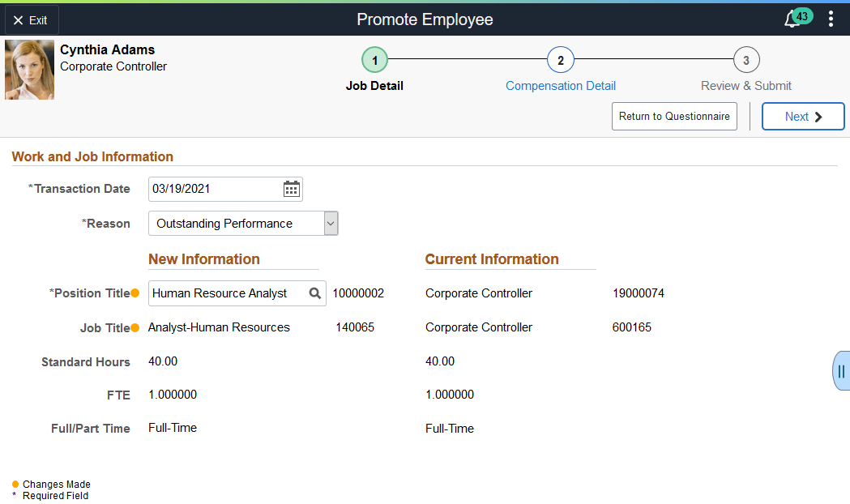
Task: Click the Changes Made dot beside Position Title
Action: coord(134,293)
